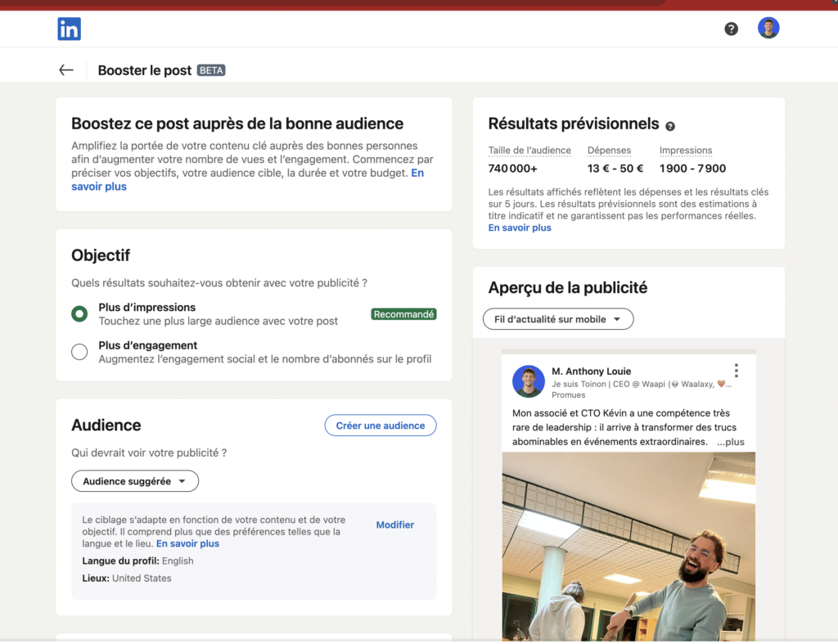
Task: Click the LinkedIn logo in the top bar
Action: 70,28
